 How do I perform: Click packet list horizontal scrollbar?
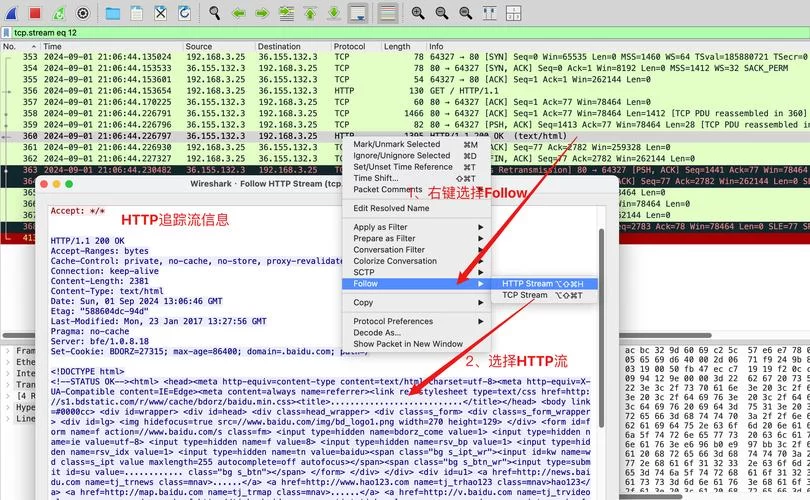pos(356,335)
